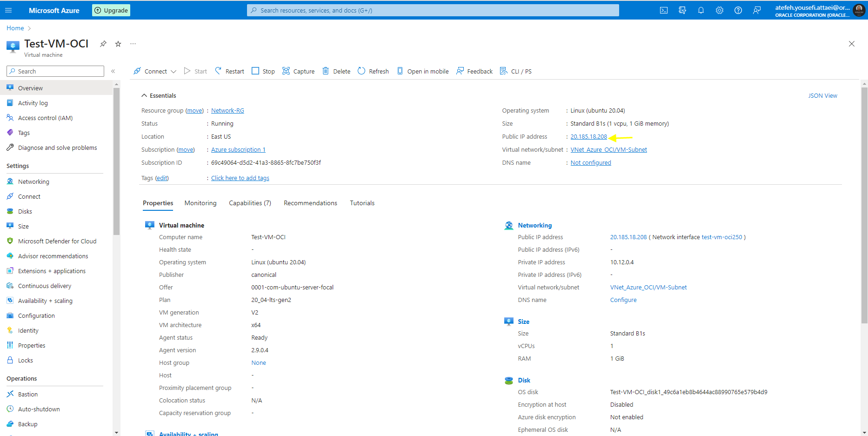
Task: Pin Test-VM-OCI to dashboard
Action: [103, 44]
